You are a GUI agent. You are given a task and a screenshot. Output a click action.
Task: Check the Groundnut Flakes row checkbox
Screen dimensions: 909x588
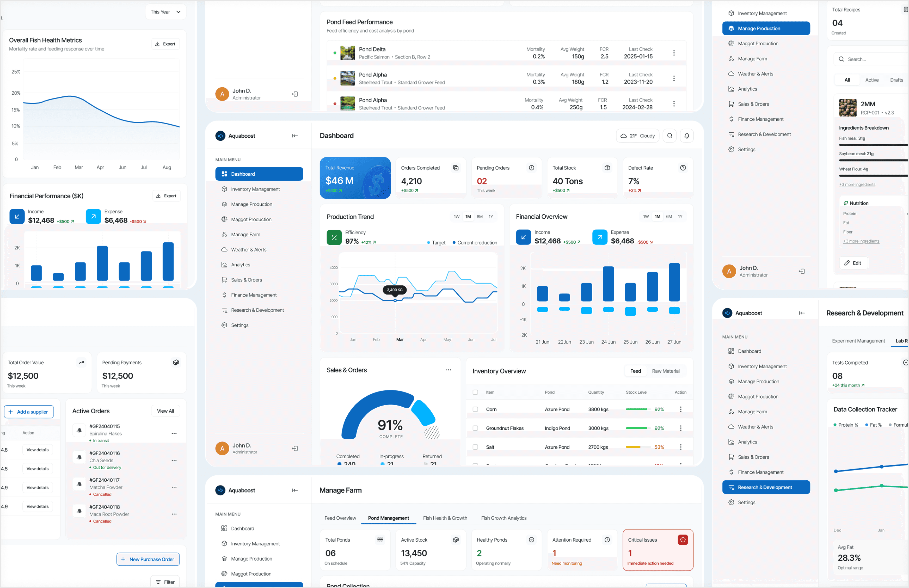click(475, 428)
